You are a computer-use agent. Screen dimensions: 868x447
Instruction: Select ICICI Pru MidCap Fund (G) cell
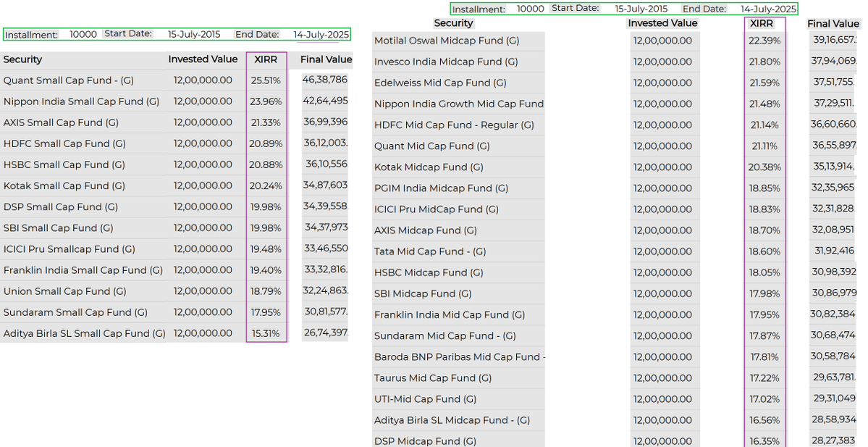point(437,209)
